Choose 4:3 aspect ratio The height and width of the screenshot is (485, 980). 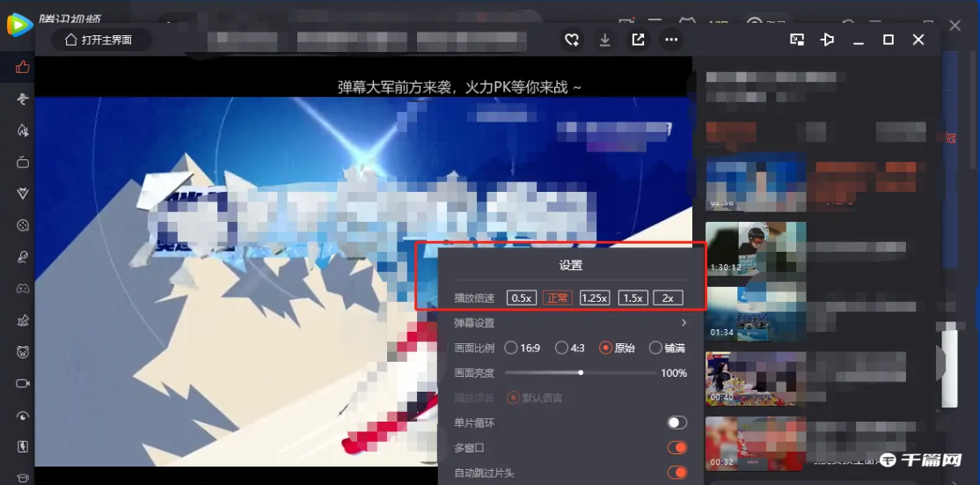[570, 348]
